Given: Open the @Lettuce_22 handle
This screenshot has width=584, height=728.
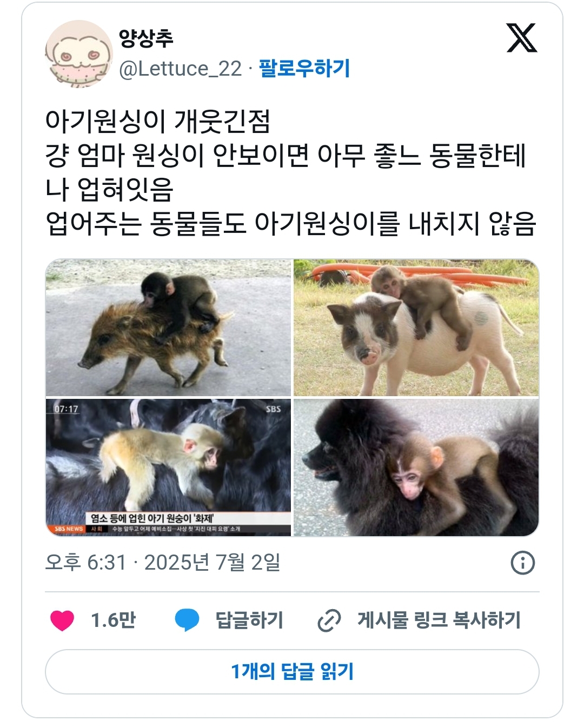Looking at the screenshot, I should (180, 69).
